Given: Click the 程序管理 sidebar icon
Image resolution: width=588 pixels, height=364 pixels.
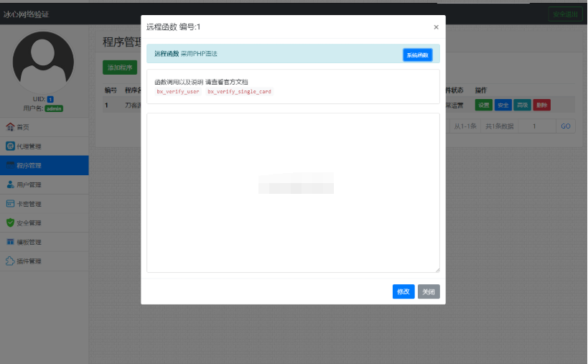Looking at the screenshot, I should (x=10, y=165).
